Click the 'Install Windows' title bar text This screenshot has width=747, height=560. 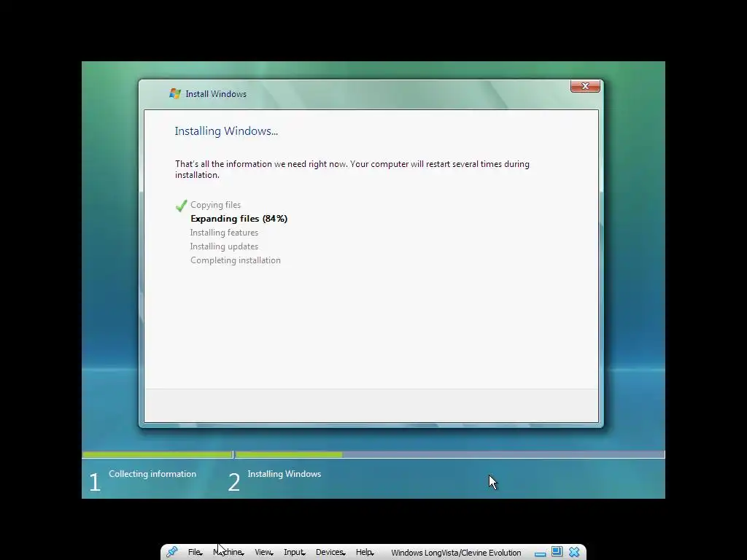(x=216, y=94)
